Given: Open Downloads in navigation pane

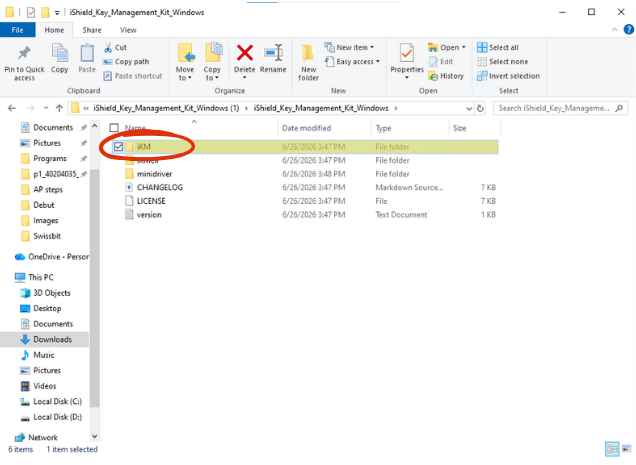Looking at the screenshot, I should pyautogui.click(x=52, y=339).
